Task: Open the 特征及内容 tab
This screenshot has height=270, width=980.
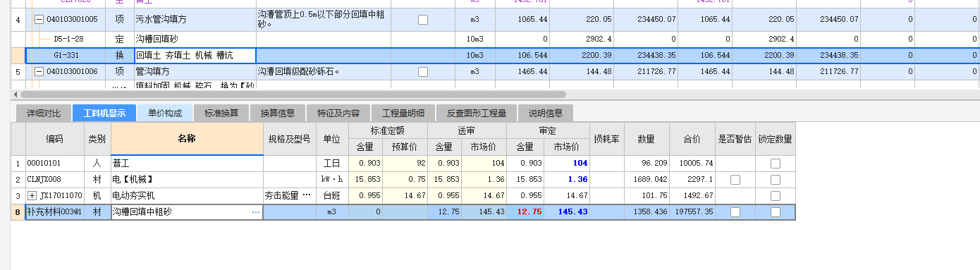Action: tap(338, 113)
